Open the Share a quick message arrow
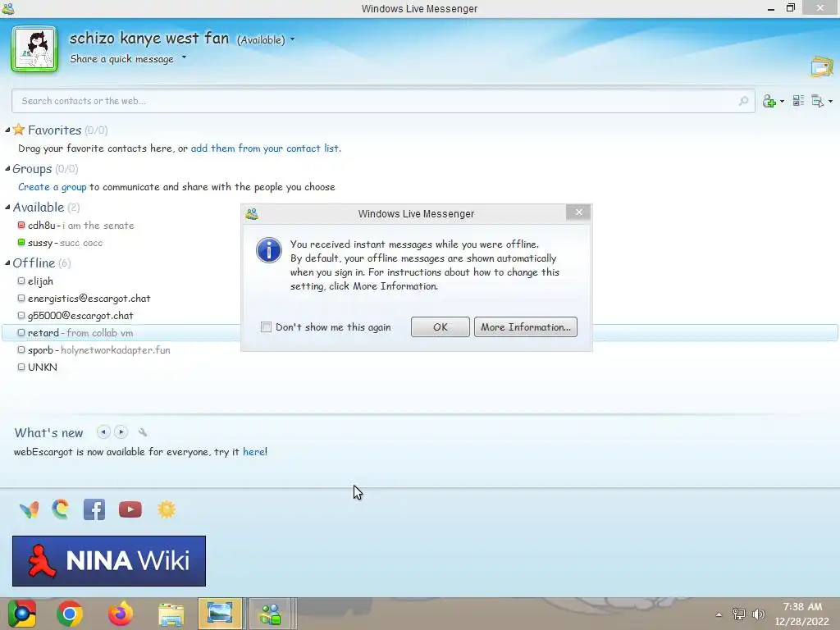840x630 pixels. click(x=184, y=57)
